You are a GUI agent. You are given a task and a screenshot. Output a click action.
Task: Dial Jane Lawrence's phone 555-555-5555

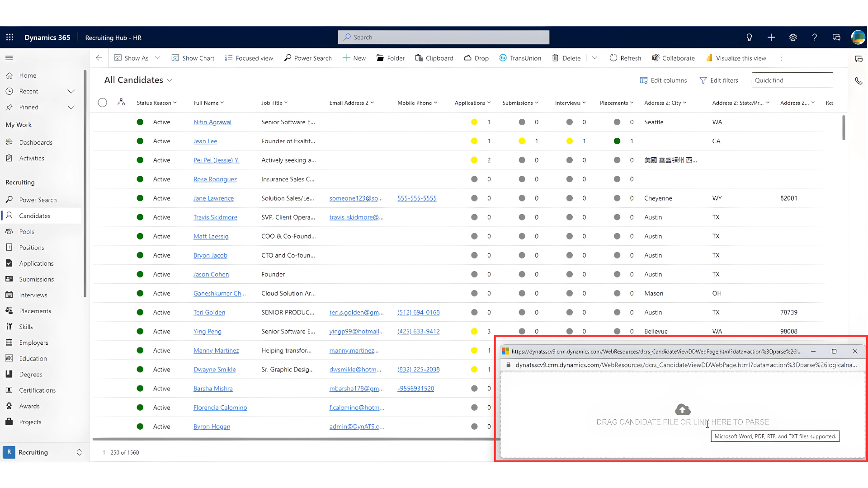[417, 198]
